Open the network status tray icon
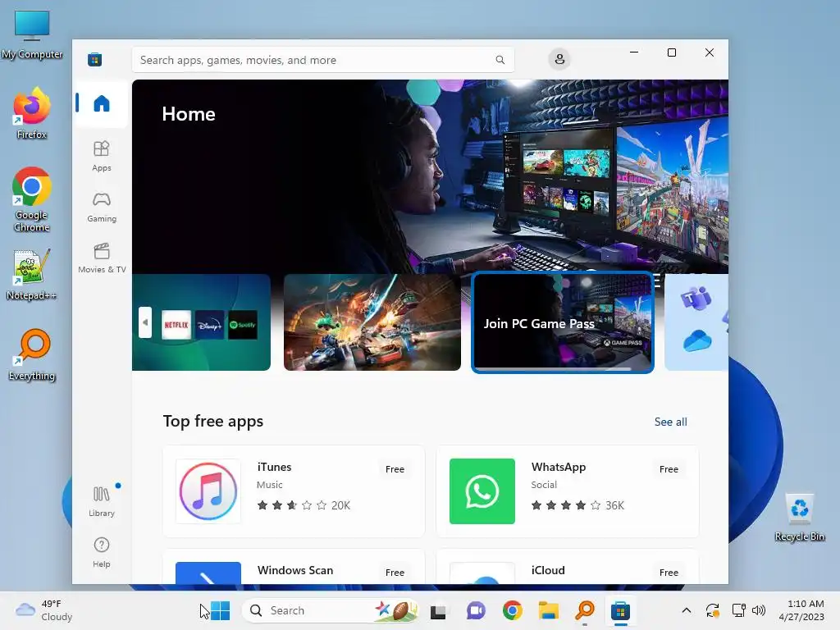The width and height of the screenshot is (840, 630). tap(739, 610)
